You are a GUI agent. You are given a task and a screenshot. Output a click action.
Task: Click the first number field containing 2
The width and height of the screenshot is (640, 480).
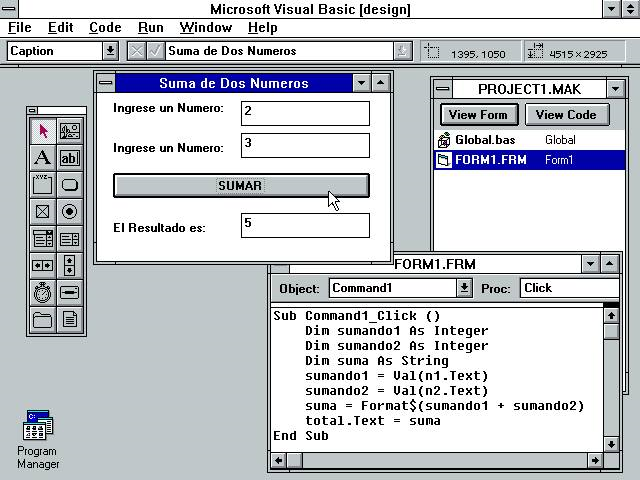point(305,113)
